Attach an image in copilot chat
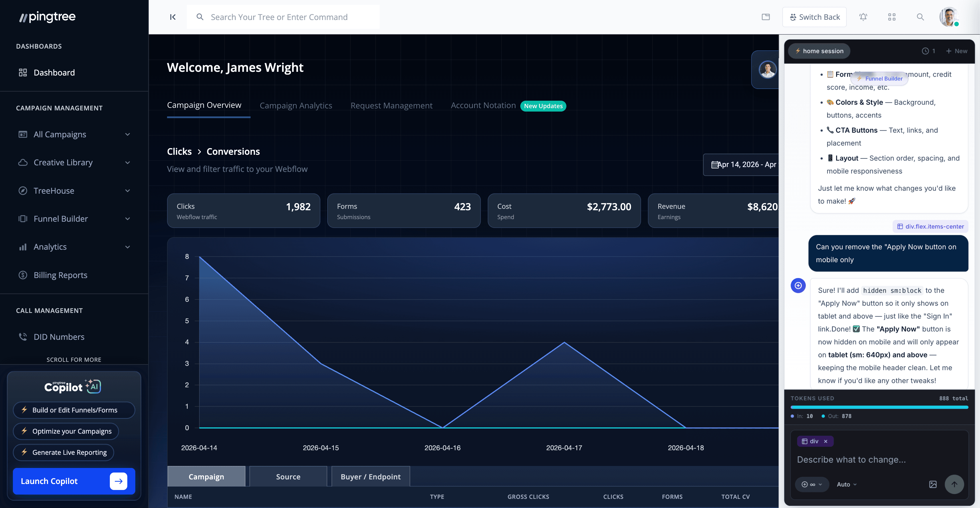Viewport: 980px width, 508px height. tap(933, 485)
